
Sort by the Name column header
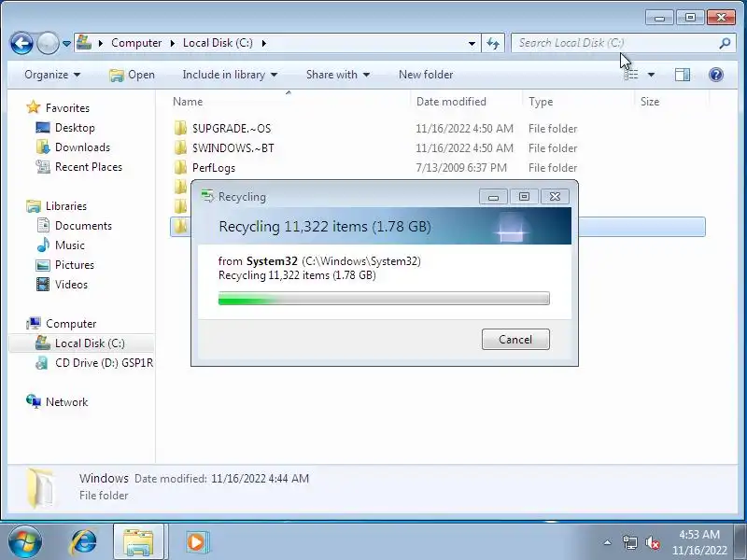289,102
